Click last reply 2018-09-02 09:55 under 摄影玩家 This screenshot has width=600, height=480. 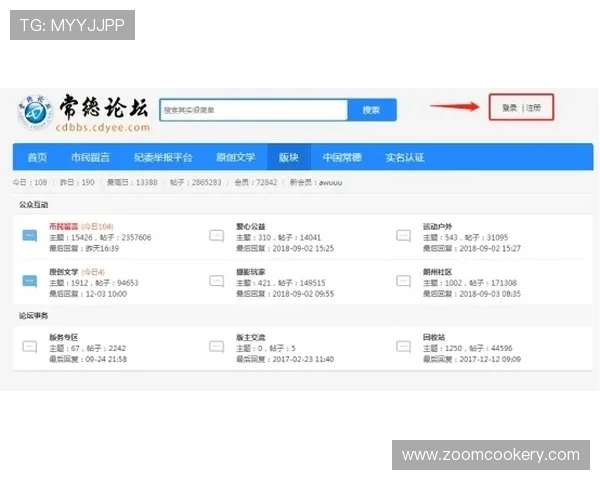[285, 294]
